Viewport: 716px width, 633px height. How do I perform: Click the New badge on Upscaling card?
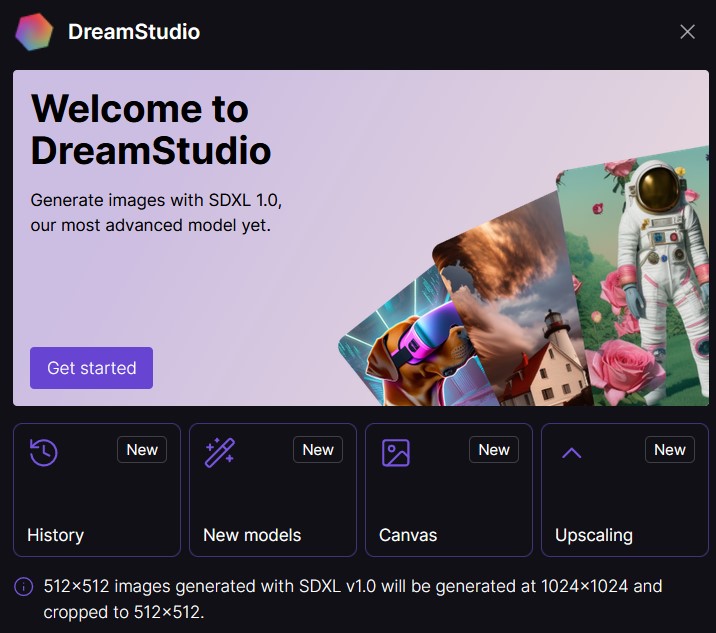[x=669, y=450]
